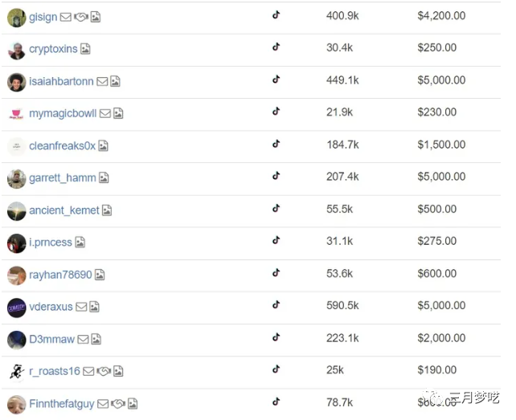Screen dimensions: 516x420
Task: Click the envelope icon beside isaiahbartonn
Action: coord(101,81)
